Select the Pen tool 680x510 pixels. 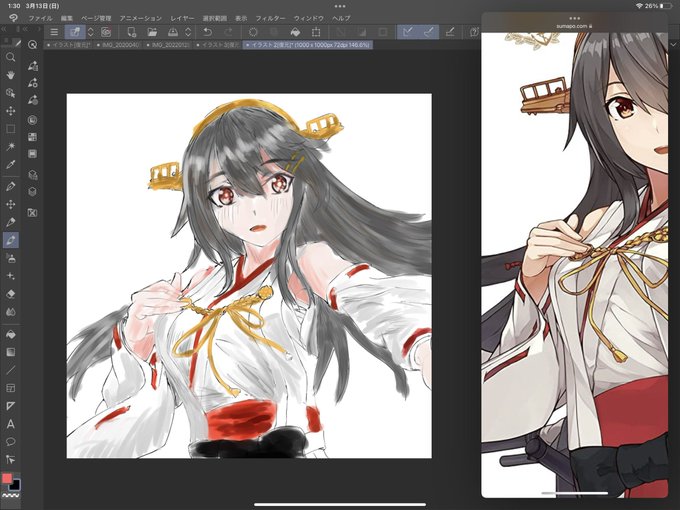click(10, 186)
